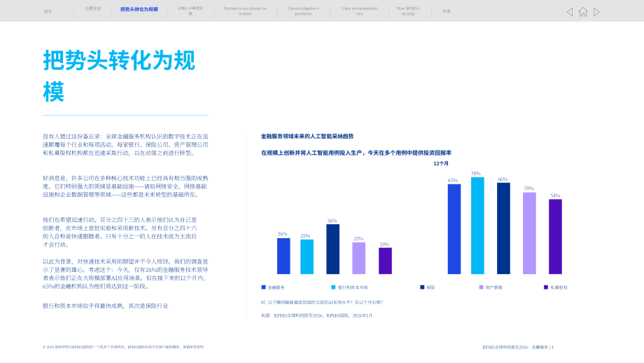Click the source line starting 来源
The image size is (644, 363).
[x=316, y=315]
